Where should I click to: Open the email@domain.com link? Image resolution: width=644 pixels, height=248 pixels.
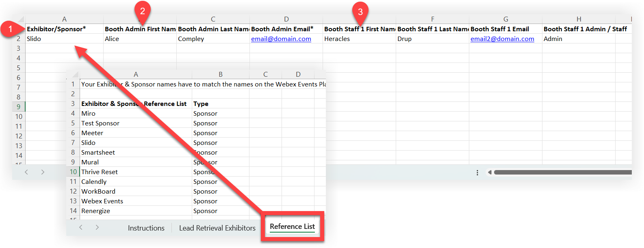pyautogui.click(x=281, y=39)
